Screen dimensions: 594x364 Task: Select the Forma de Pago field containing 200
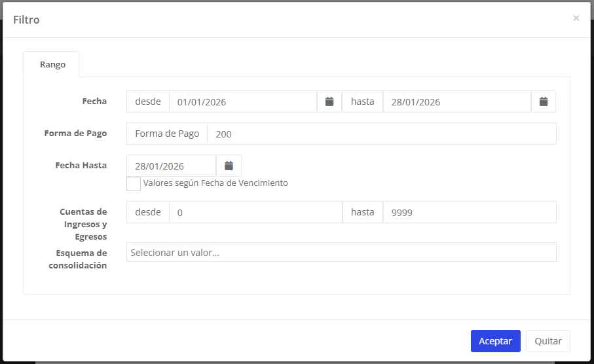pyautogui.click(x=381, y=134)
